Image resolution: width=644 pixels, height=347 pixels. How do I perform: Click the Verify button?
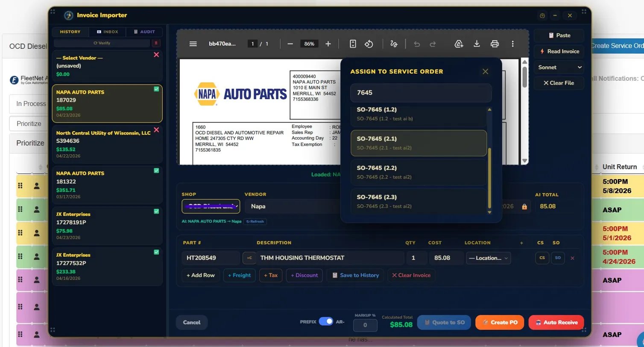102,43
